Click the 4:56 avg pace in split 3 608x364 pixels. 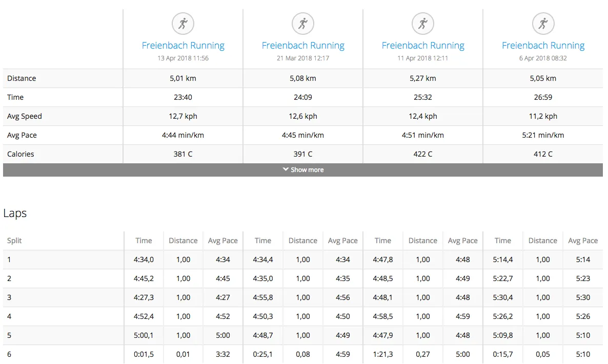pos(343,297)
